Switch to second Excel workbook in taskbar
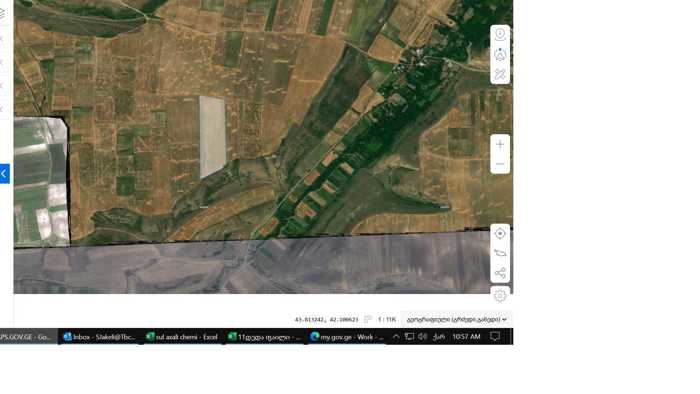700x394 pixels. pos(264,337)
